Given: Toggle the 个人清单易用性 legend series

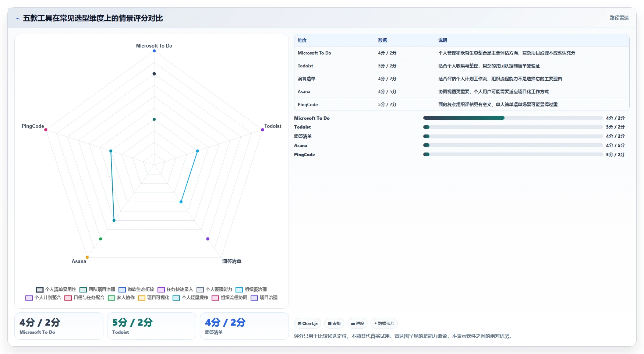Looking at the screenshot, I should click(56, 290).
